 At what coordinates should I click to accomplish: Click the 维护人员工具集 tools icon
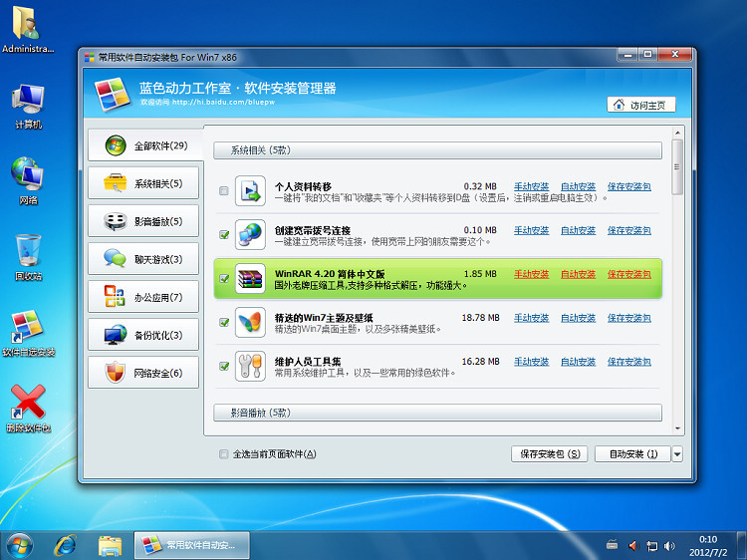click(249, 366)
